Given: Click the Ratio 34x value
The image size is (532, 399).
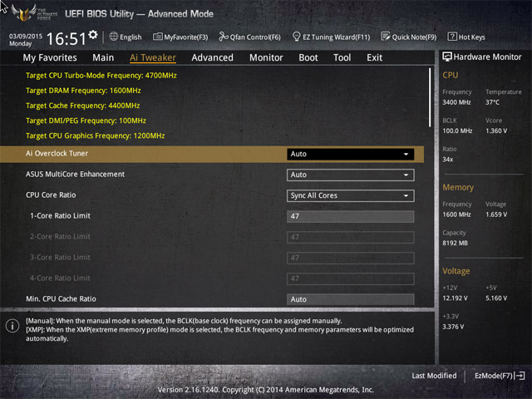Looking at the screenshot, I should pos(447,159).
